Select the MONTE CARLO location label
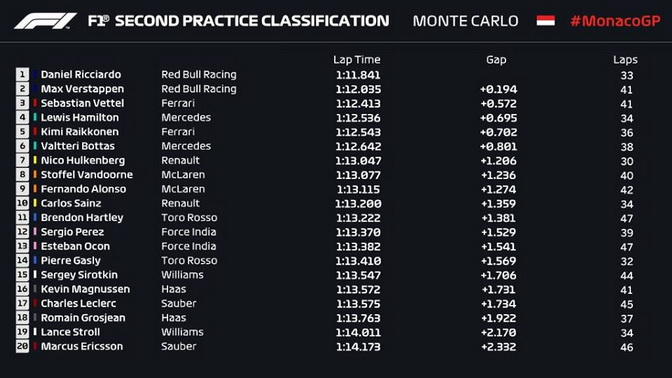The height and width of the screenshot is (378, 672). 465,21
